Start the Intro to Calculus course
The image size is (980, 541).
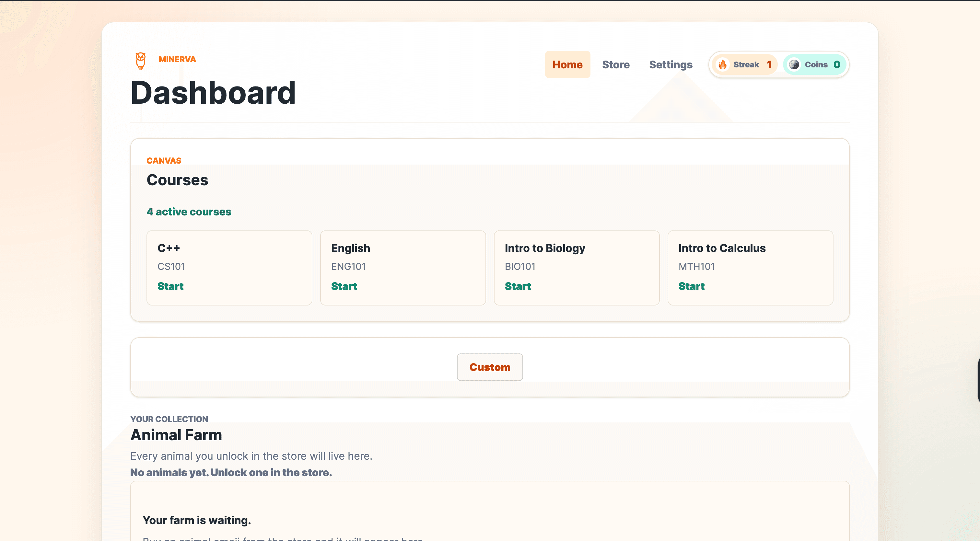(691, 286)
